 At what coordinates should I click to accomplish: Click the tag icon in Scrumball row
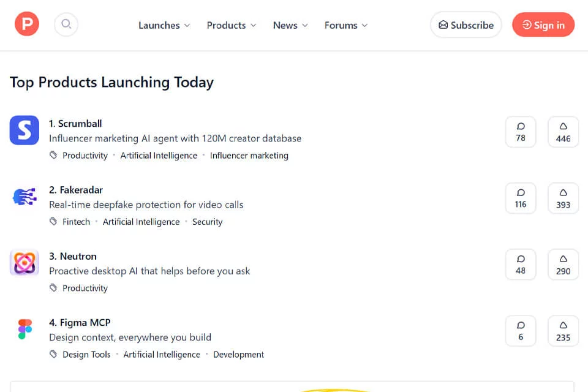coord(53,155)
